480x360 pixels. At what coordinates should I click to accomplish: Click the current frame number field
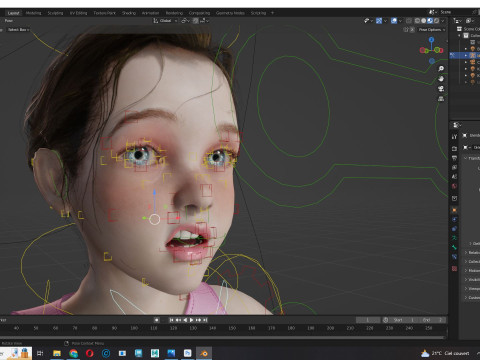(368, 320)
